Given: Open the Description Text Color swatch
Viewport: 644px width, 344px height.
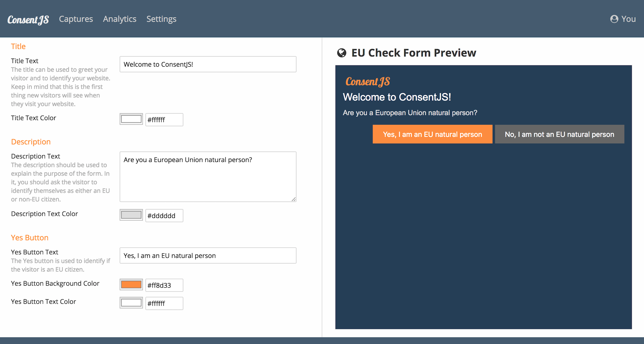Looking at the screenshot, I should tap(131, 215).
